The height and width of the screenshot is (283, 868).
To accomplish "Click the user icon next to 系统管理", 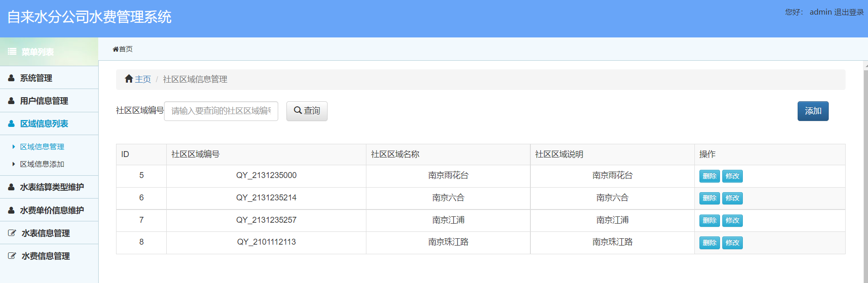I will pos(11,78).
